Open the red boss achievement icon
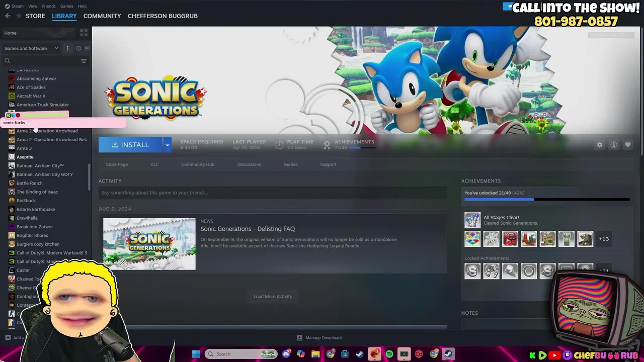Screen dimensions: 644x362 click(x=510, y=239)
